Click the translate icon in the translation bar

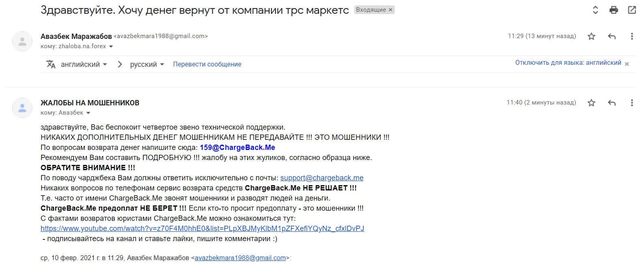pyautogui.click(x=51, y=64)
